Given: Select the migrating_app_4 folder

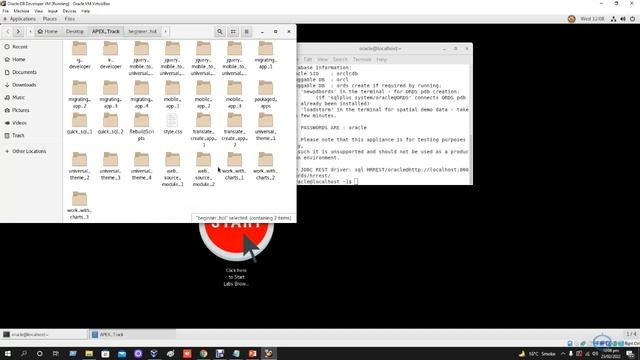Looking at the screenshot, I should (141, 94).
